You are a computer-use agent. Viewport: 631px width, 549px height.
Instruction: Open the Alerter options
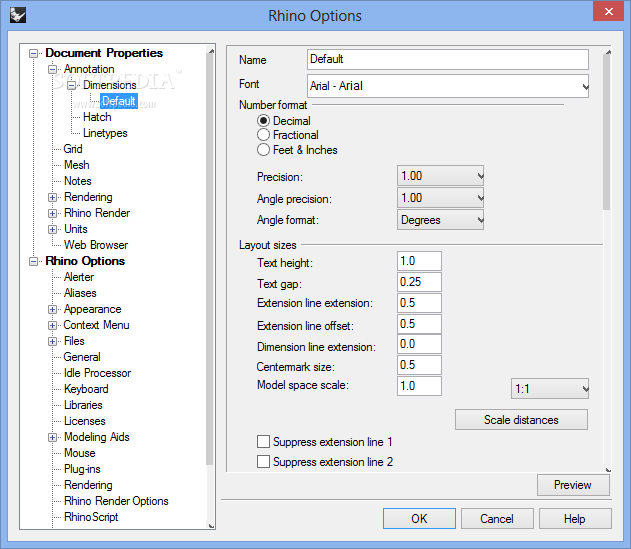[x=79, y=277]
